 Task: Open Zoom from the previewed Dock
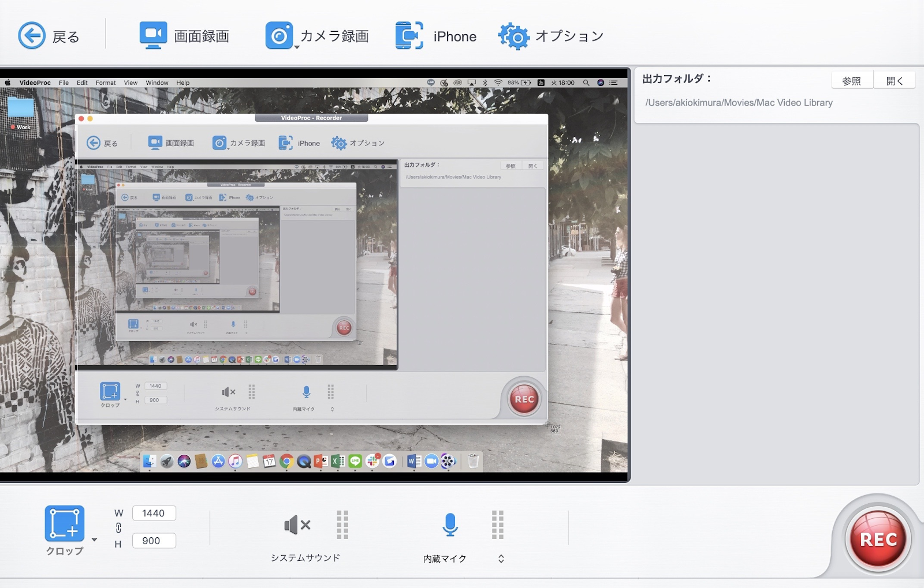(431, 461)
